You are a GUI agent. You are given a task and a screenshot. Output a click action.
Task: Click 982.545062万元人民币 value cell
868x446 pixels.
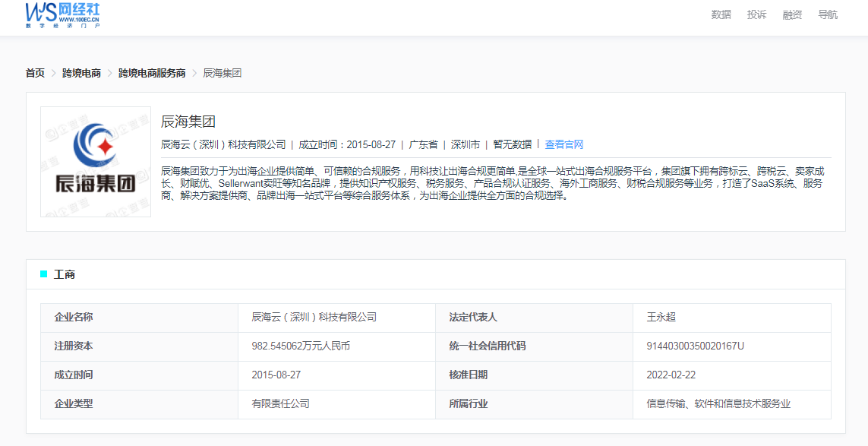(x=337, y=346)
